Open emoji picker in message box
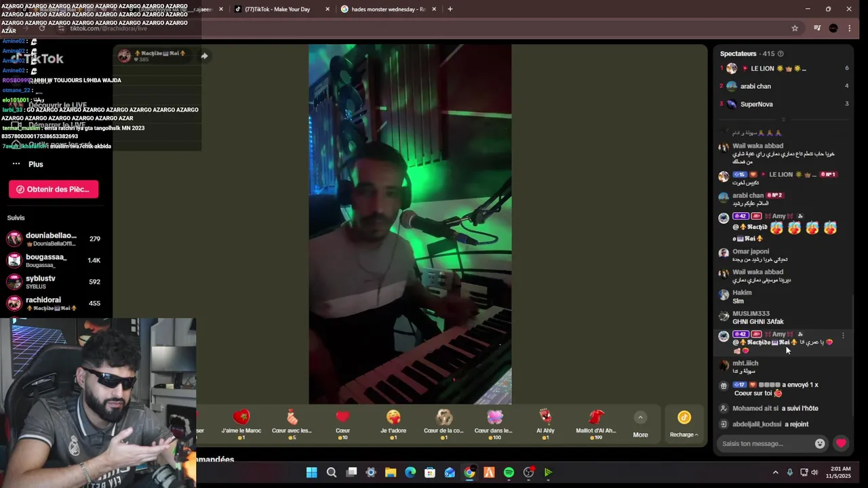 [x=820, y=443]
